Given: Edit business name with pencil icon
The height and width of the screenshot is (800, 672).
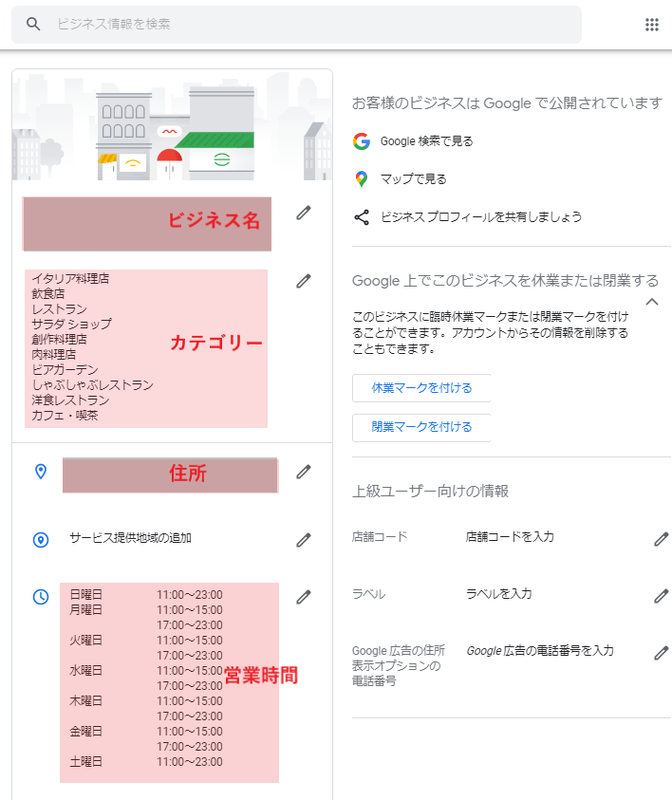Looking at the screenshot, I should [304, 213].
